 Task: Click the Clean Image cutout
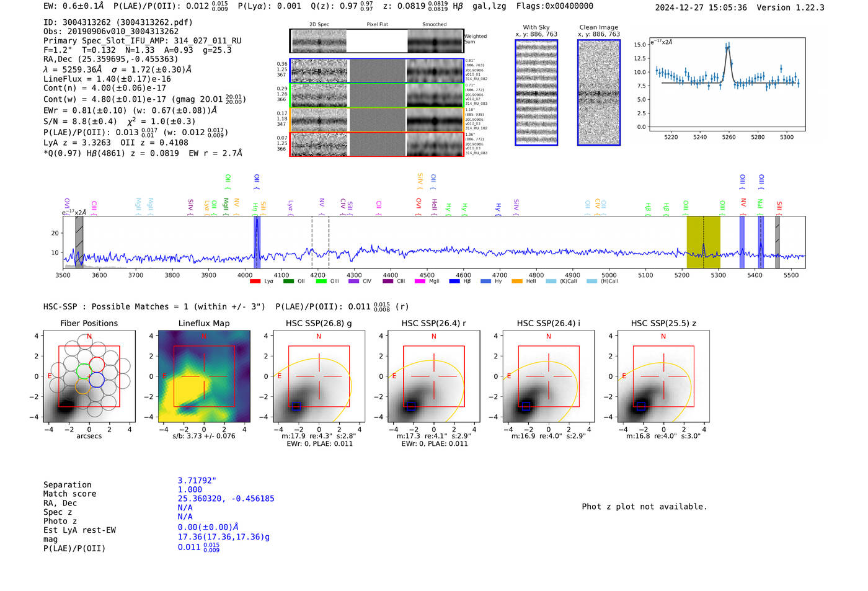[x=599, y=92]
